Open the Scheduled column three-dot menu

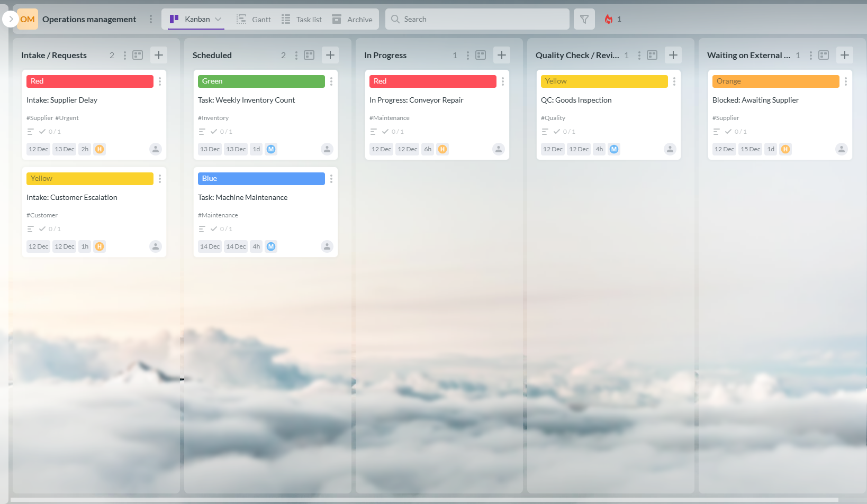(x=296, y=54)
